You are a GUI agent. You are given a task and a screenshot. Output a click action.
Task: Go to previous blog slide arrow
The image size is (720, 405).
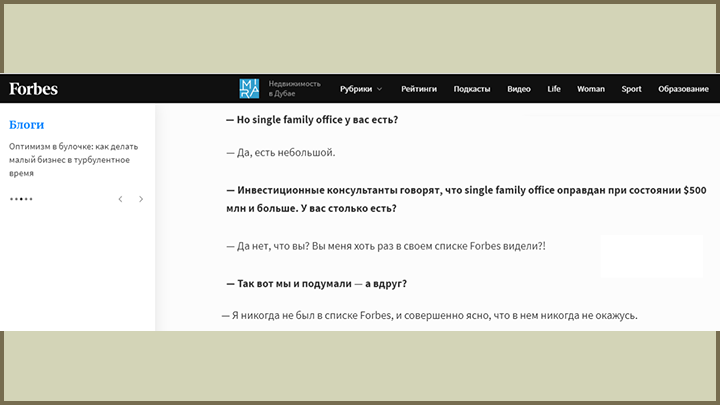coord(120,199)
